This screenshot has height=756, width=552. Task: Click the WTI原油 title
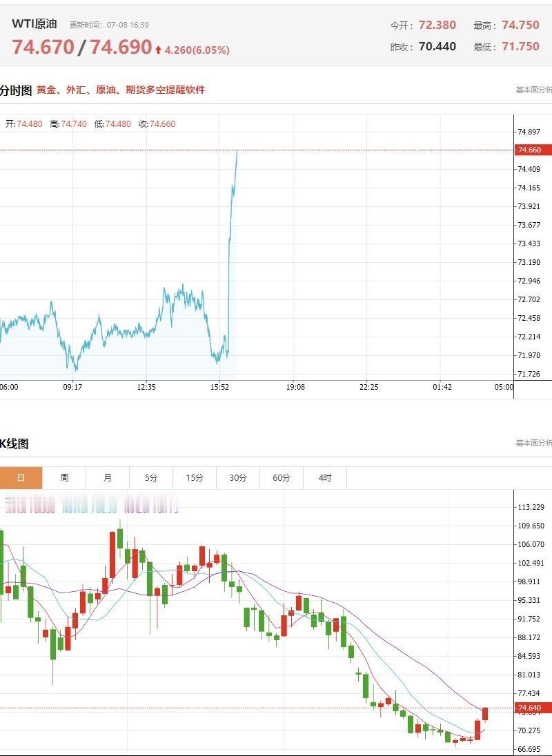[x=34, y=23]
